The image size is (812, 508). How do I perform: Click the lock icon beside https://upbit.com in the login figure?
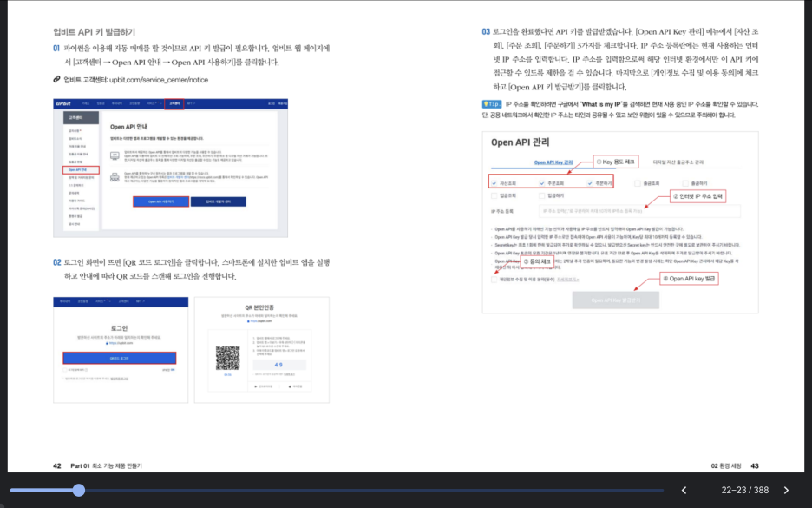pos(108,343)
